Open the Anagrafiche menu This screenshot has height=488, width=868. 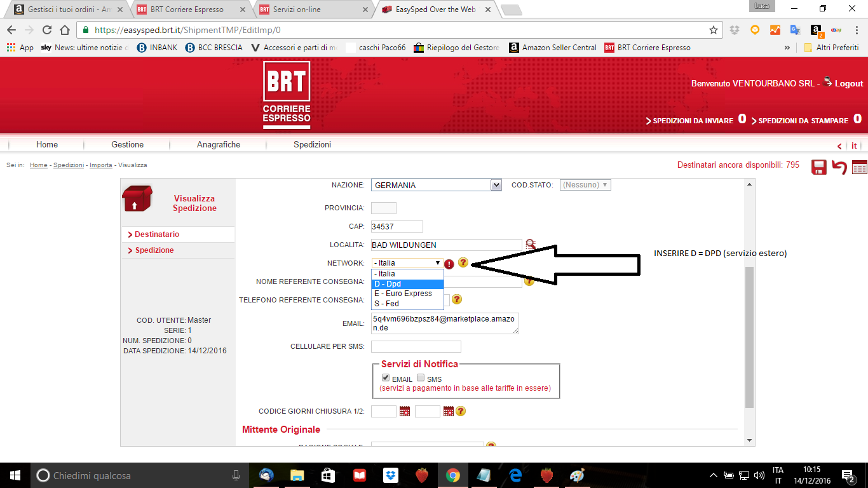tap(219, 145)
